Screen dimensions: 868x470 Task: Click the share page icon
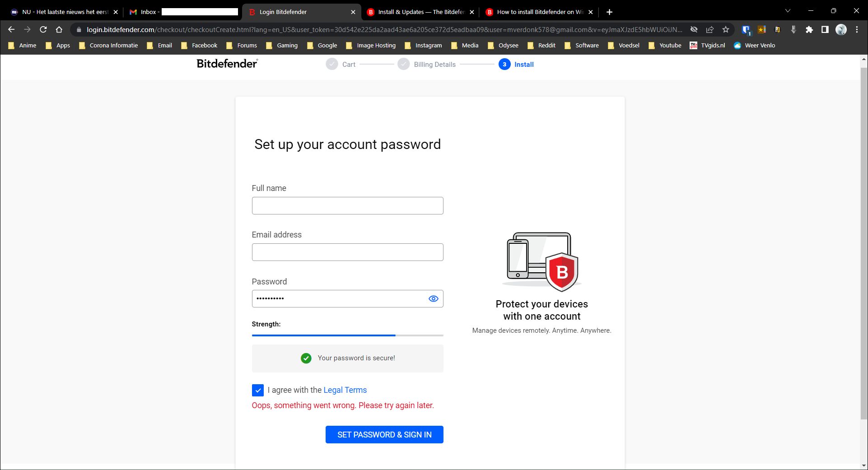[x=710, y=30]
